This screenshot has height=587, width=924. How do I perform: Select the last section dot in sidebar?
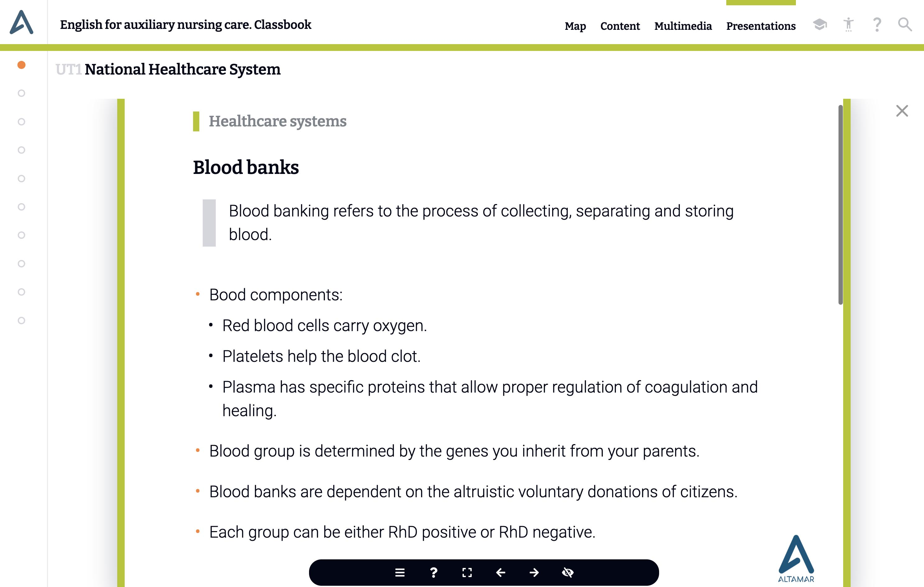[21, 321]
